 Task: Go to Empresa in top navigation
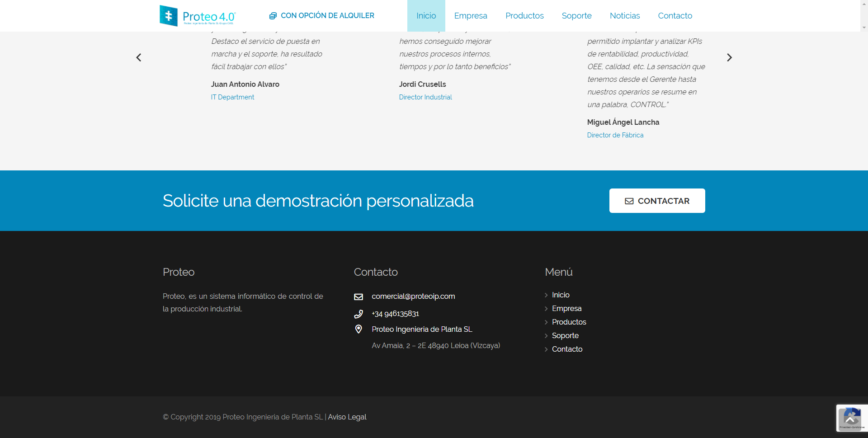point(470,16)
